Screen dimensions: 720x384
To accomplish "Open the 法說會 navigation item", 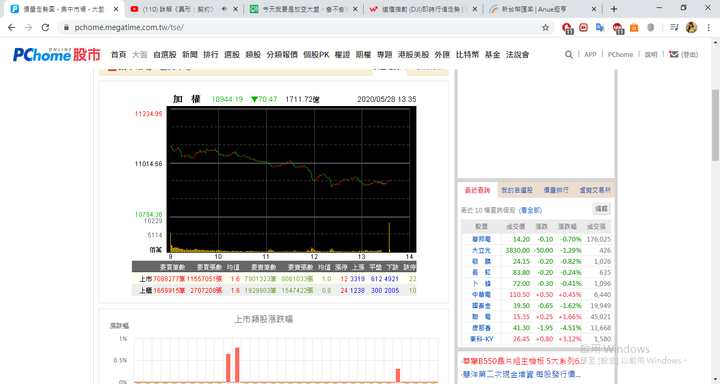I will [518, 55].
